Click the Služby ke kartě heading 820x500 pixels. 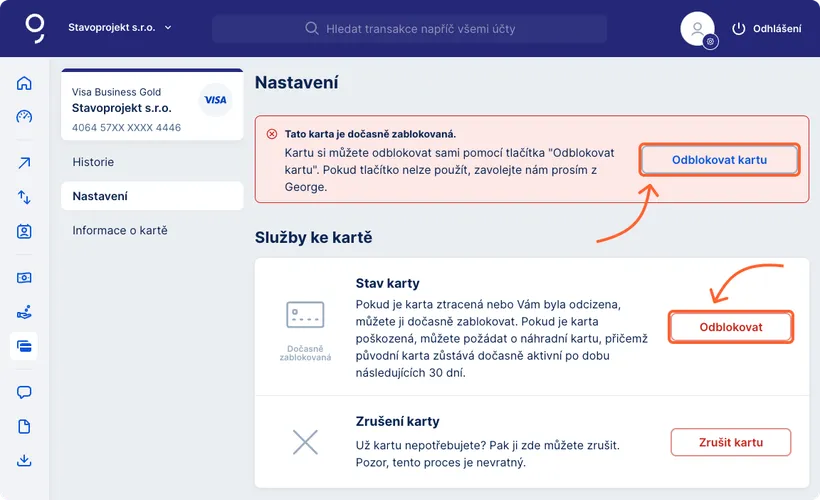pos(314,237)
